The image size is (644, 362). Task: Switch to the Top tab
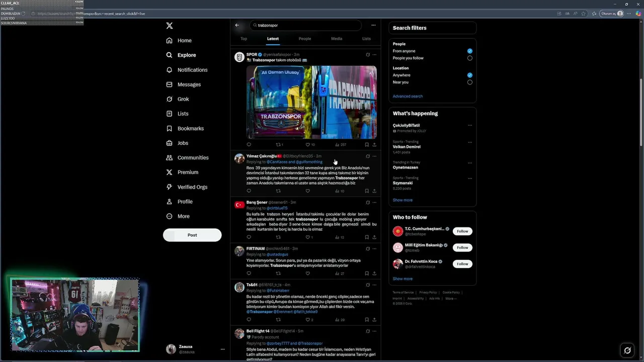[x=244, y=39]
